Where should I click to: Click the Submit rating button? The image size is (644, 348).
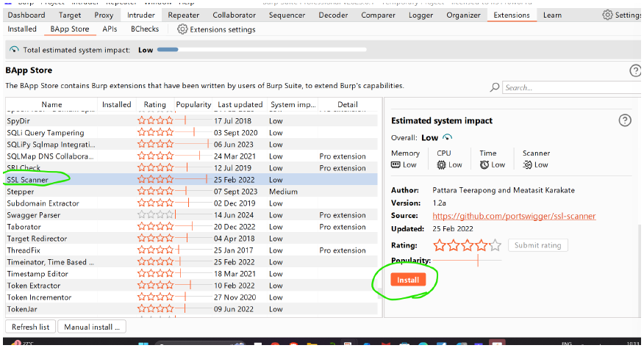point(537,245)
